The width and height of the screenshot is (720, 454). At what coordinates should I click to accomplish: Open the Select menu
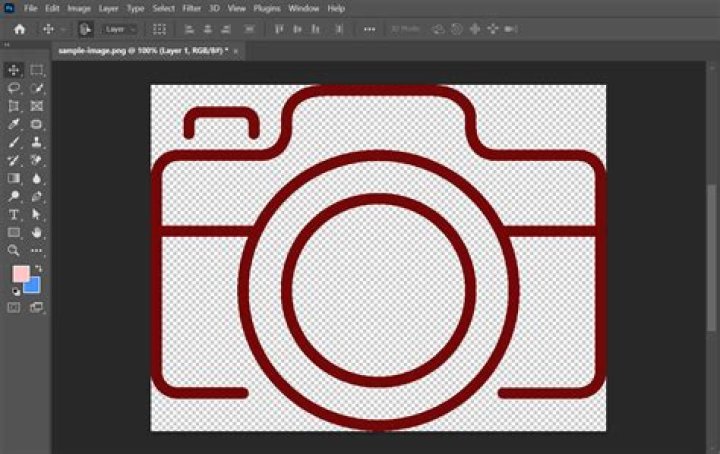pos(163,8)
